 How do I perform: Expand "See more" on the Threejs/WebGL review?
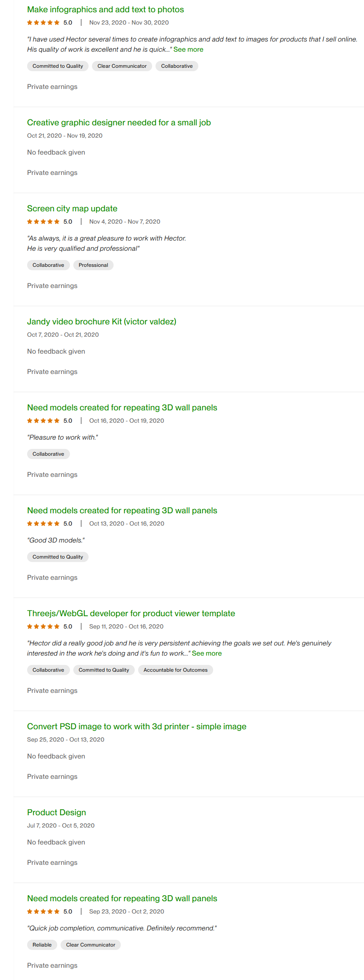point(207,653)
